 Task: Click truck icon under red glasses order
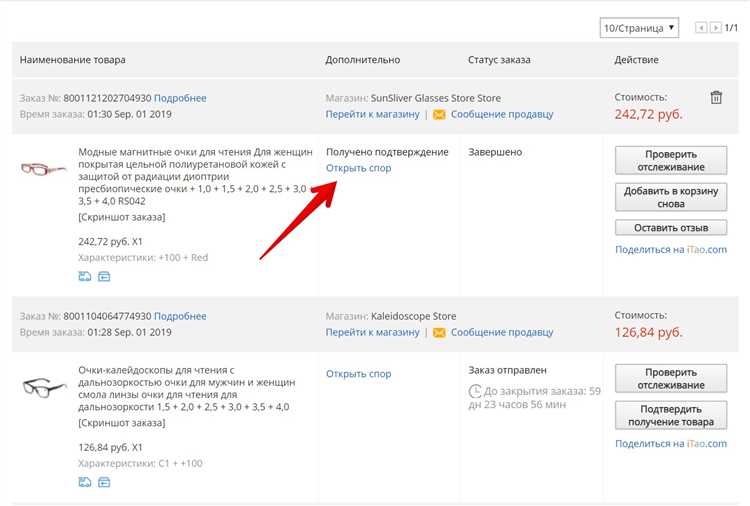coord(84,276)
